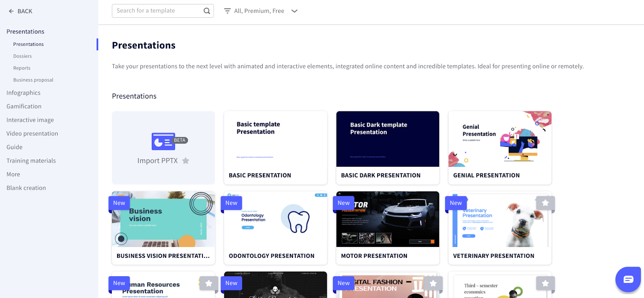The width and height of the screenshot is (644, 298).
Task: Click VETERINARY PRESENTATION title
Action: pos(494,256)
